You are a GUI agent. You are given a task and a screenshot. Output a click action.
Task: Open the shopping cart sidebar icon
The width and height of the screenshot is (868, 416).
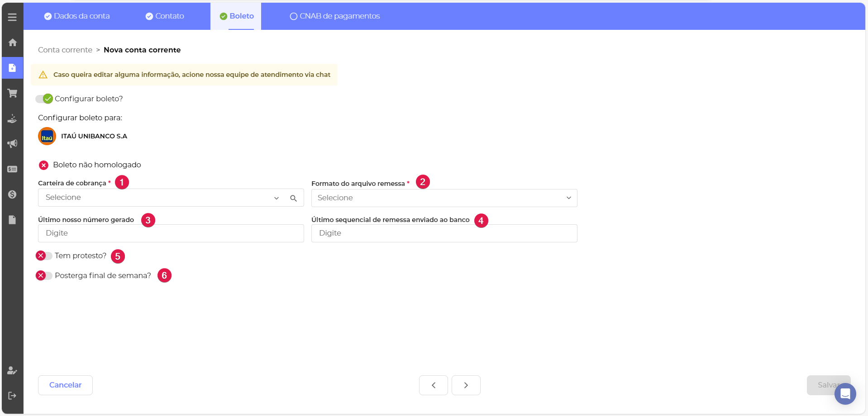click(x=12, y=93)
